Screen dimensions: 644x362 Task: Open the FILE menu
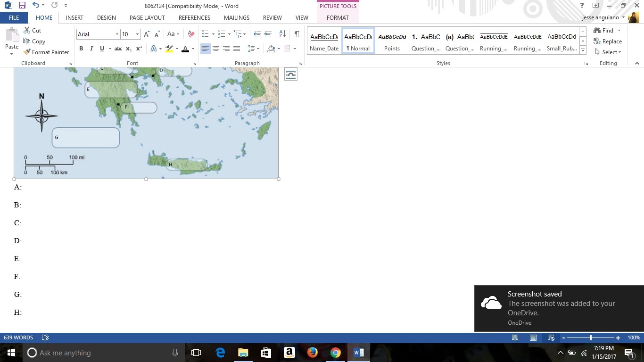(14, 17)
